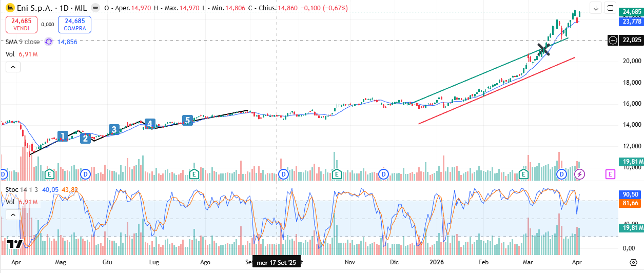Click the plus icon beside the 22,025 price label
Screen dimensions: 644x273
[613, 40]
